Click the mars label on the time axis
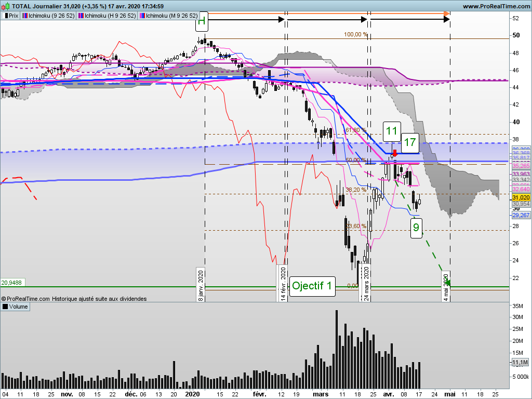532x399 pixels. click(x=321, y=394)
